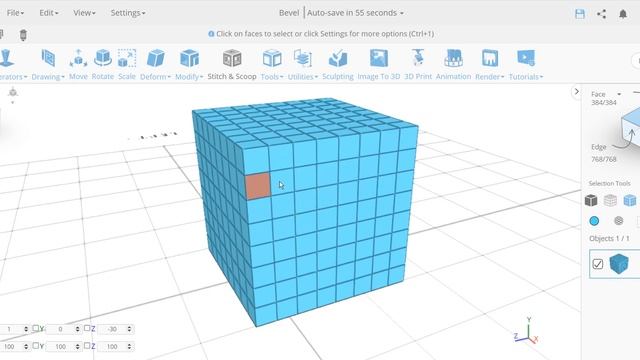Image resolution: width=640 pixels, height=360 pixels.
Task: Click the Bevel tool title
Action: point(289,13)
